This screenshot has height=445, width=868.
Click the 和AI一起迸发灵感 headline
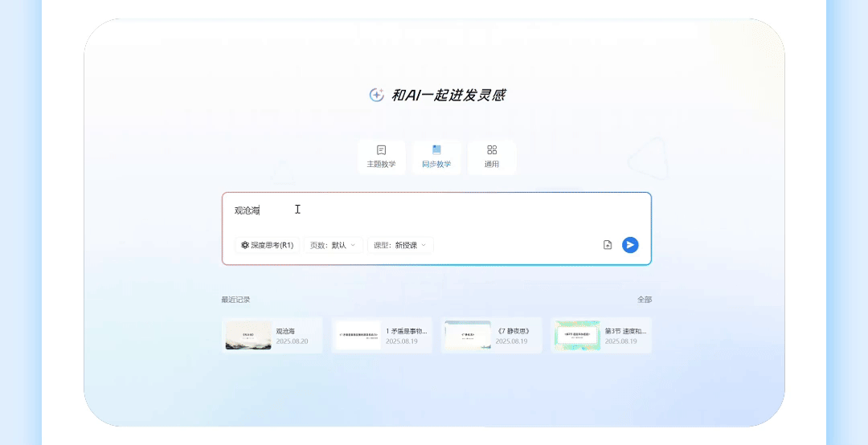point(448,96)
